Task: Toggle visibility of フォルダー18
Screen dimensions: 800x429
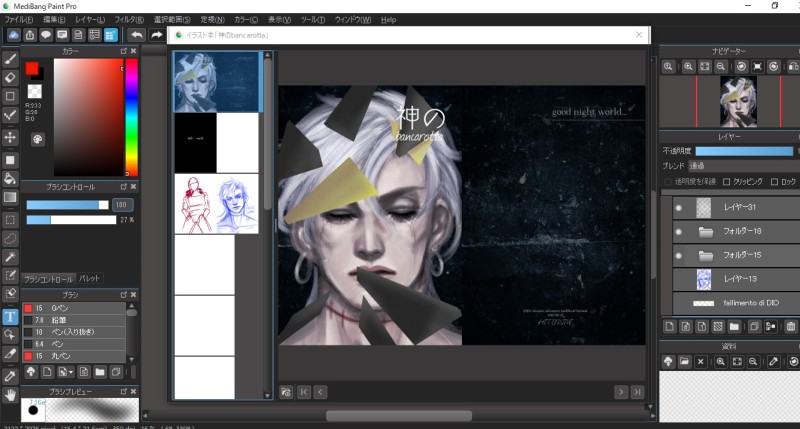Action: (679, 232)
